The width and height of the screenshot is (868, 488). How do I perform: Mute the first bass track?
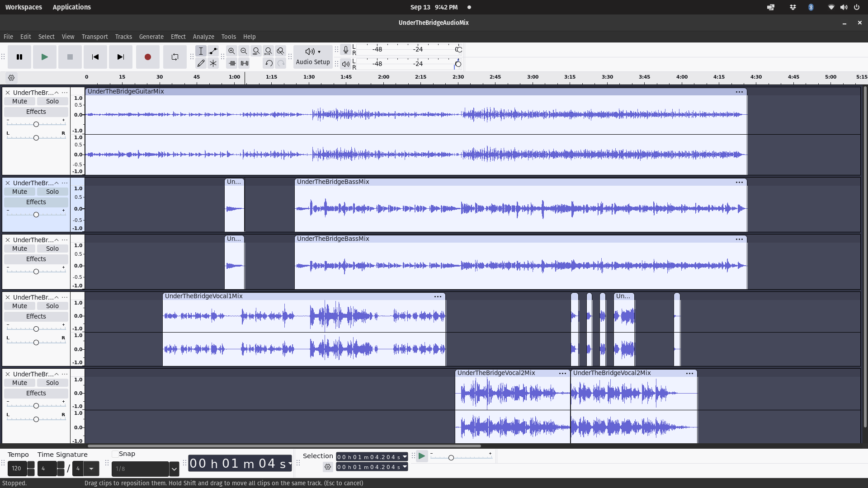coord(19,192)
